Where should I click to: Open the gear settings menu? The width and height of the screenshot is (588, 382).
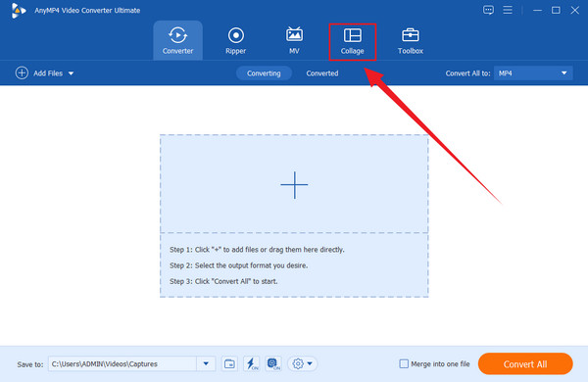[x=302, y=363]
